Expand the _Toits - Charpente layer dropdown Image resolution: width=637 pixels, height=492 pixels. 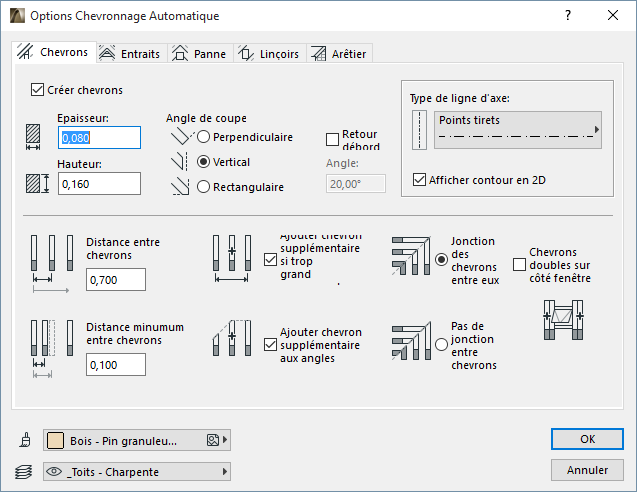[x=137, y=472]
